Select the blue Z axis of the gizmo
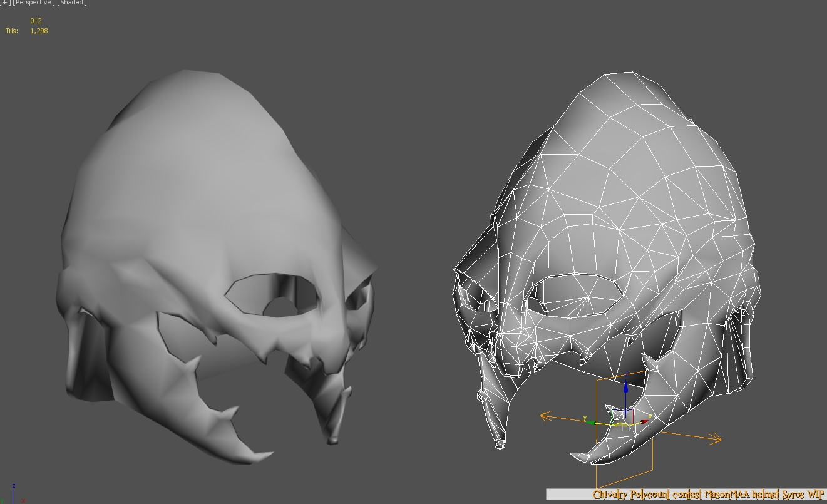Screen dimensions: 827x504 point(625,392)
